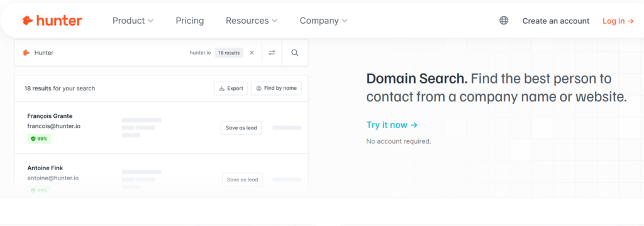Click Create an account

556,21
